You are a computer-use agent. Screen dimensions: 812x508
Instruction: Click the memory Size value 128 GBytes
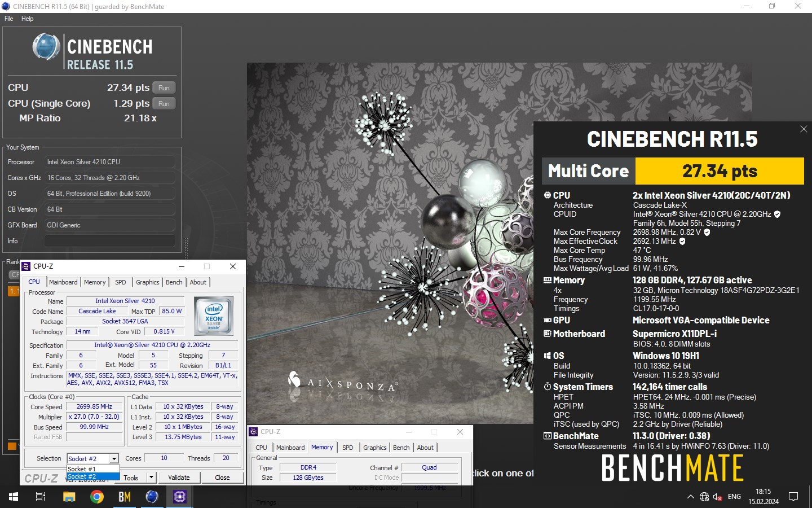tap(308, 478)
